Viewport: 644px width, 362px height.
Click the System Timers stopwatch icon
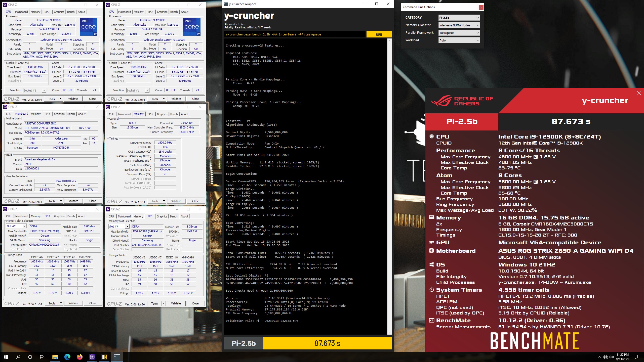coord(432,290)
